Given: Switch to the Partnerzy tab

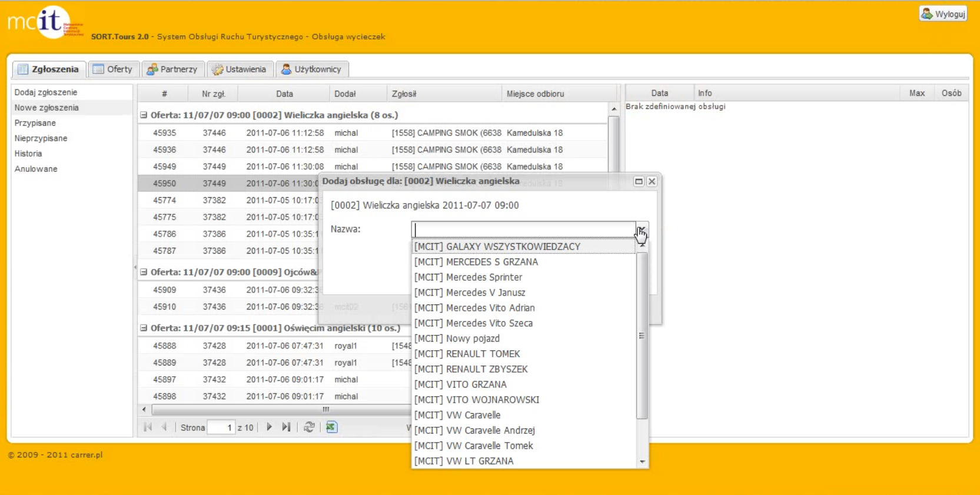Looking at the screenshot, I should coord(172,69).
